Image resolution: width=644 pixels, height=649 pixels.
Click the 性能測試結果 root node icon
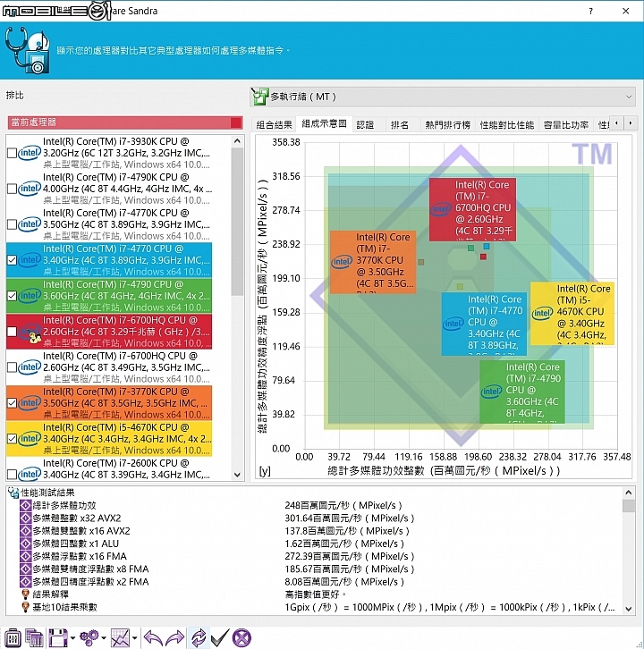point(13,493)
